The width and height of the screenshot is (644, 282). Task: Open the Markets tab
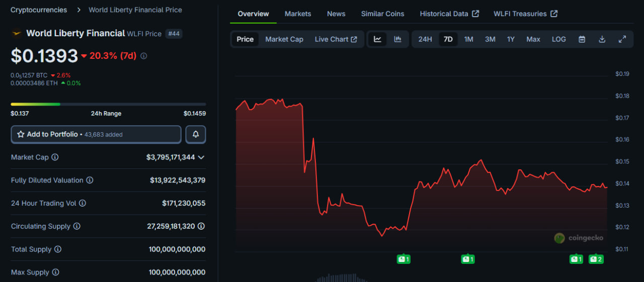coord(298,14)
